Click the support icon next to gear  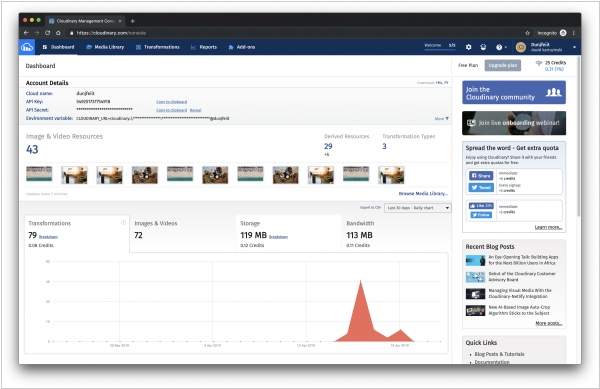(483, 47)
